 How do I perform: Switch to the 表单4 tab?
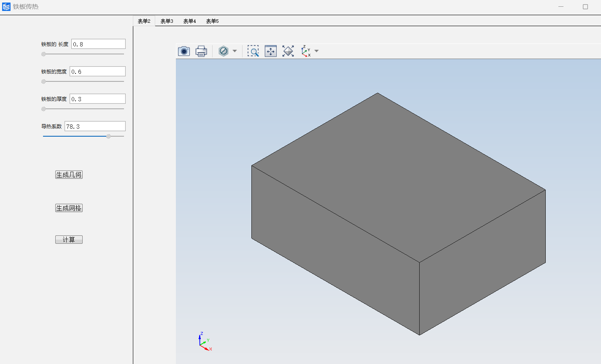pyautogui.click(x=190, y=21)
